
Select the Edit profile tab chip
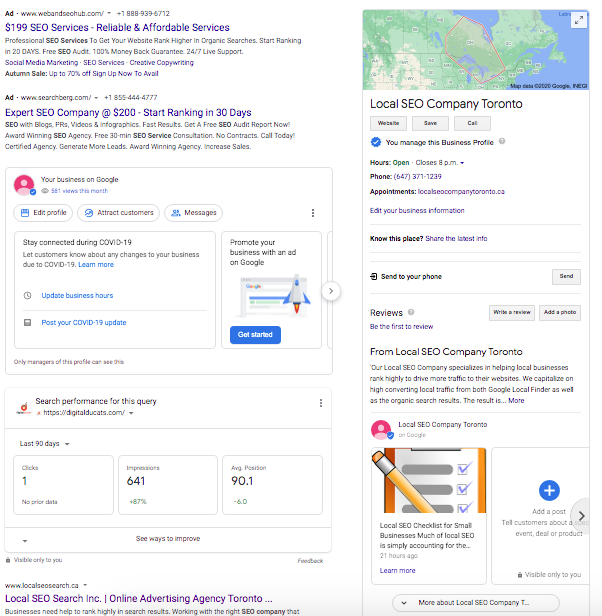tap(43, 213)
